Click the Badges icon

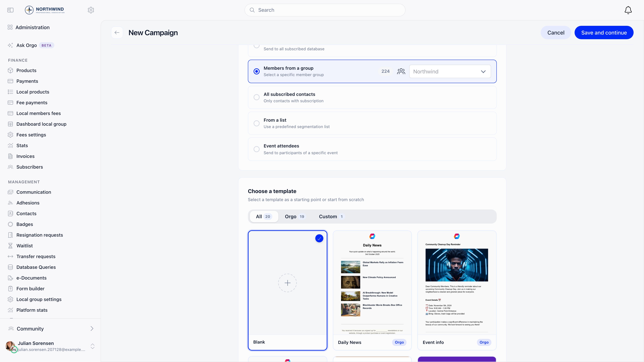point(10,224)
